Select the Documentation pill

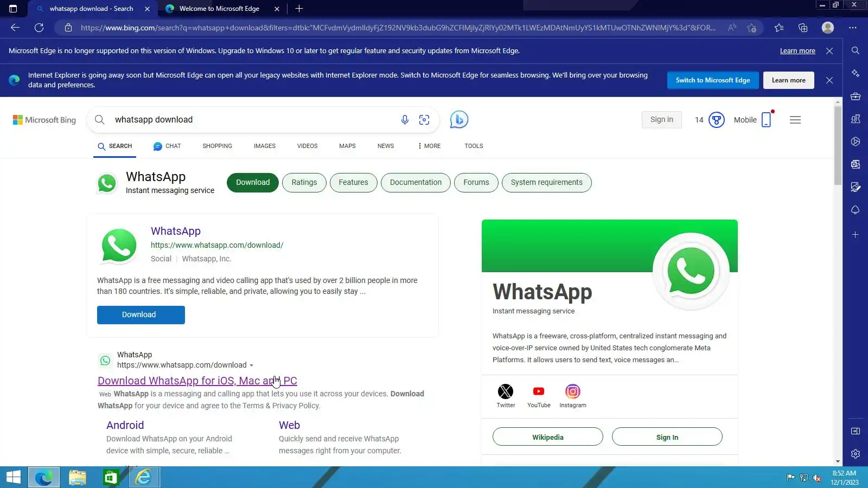click(416, 183)
